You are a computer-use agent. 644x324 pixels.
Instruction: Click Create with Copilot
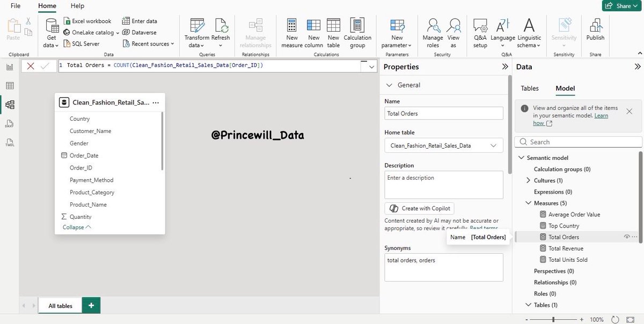tap(419, 208)
